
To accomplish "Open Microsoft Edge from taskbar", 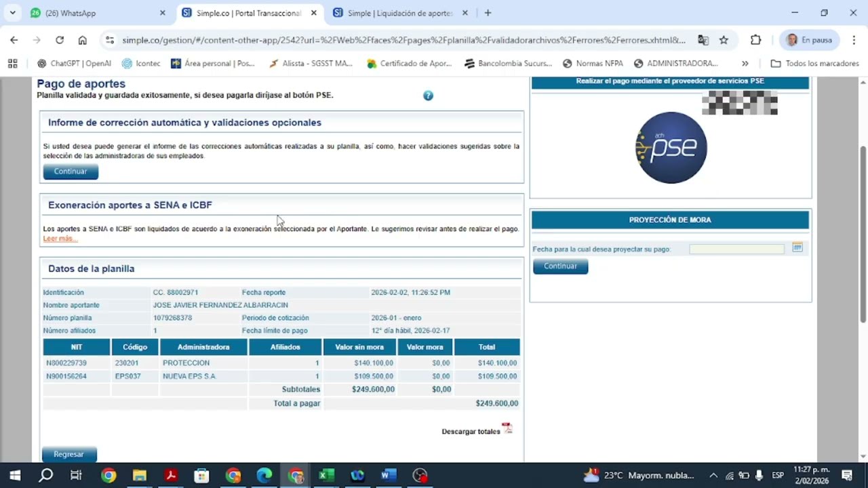I will click(x=264, y=475).
